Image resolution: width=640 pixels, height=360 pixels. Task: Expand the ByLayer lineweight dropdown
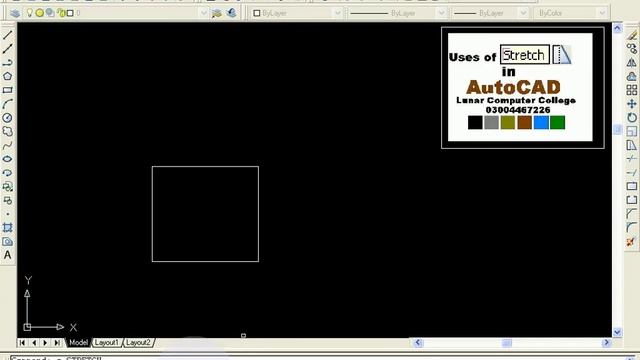pos(523,13)
